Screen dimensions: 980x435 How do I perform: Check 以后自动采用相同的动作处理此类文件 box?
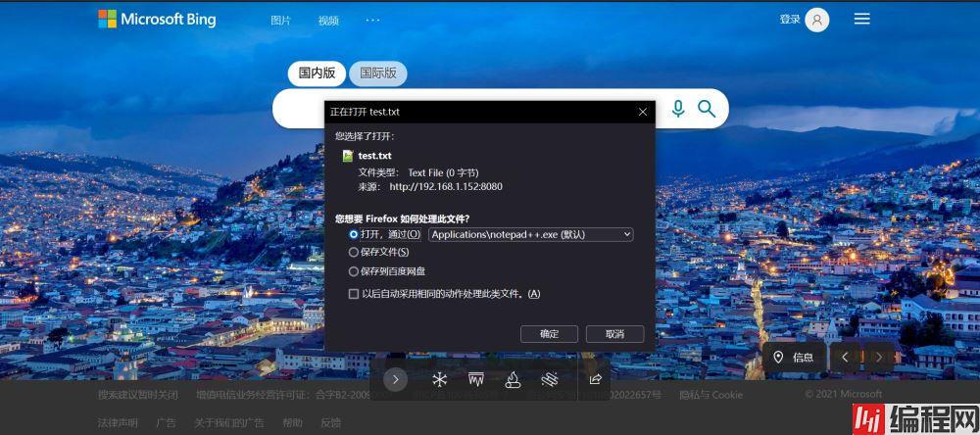coord(354,294)
